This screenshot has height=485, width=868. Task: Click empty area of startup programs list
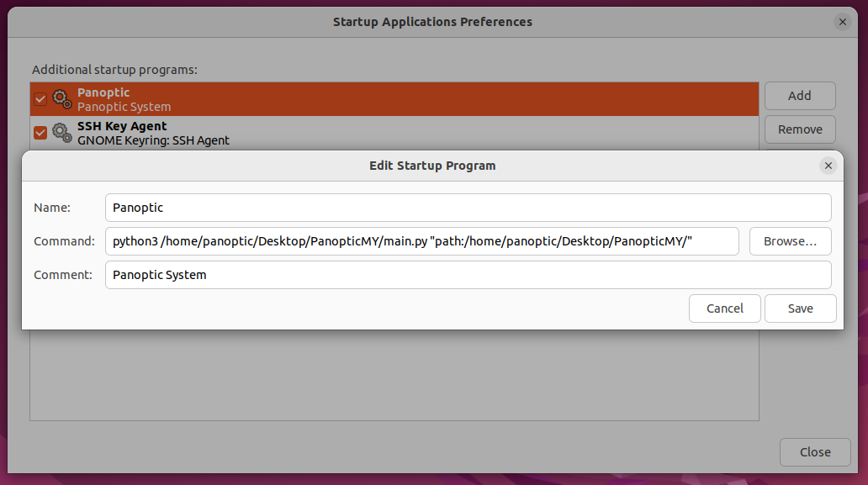[394, 375]
